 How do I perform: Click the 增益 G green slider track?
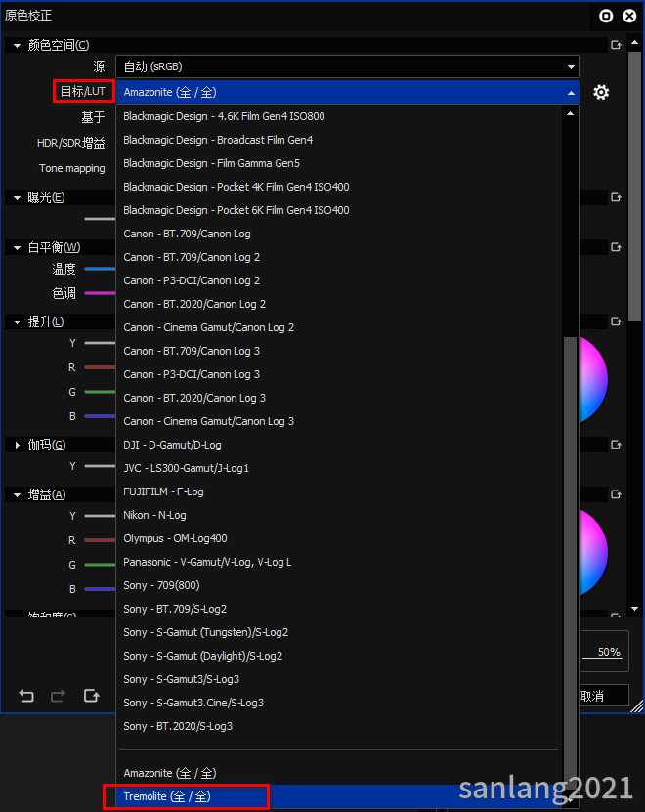coord(100,565)
